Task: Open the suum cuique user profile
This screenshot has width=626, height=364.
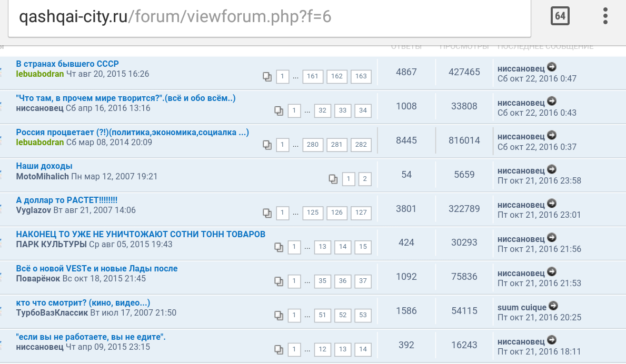Action: point(522,307)
